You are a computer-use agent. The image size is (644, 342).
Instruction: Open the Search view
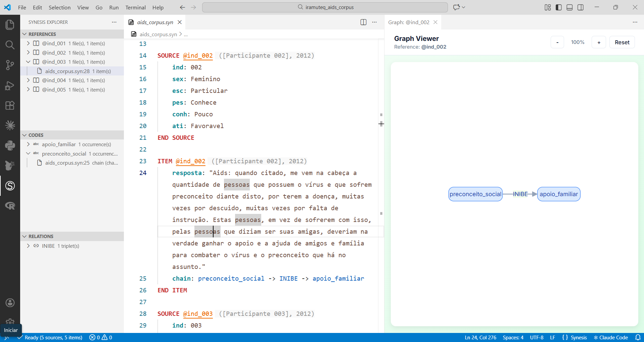point(10,45)
